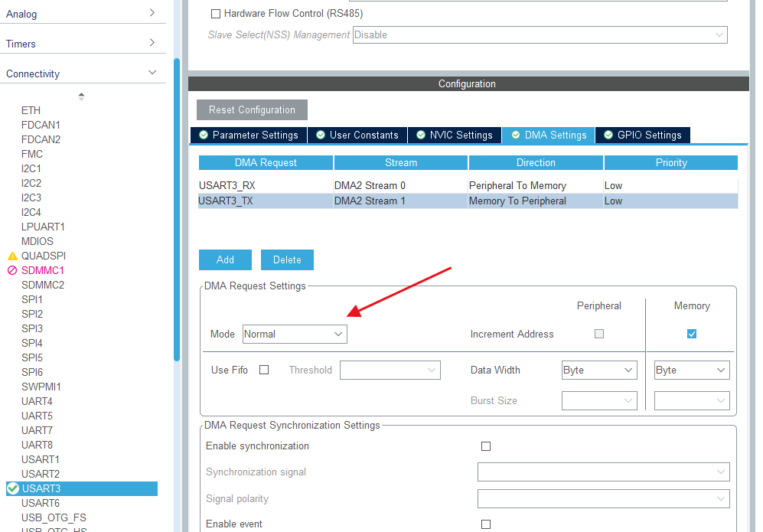Select FMC in the peripheral list

tap(32, 155)
